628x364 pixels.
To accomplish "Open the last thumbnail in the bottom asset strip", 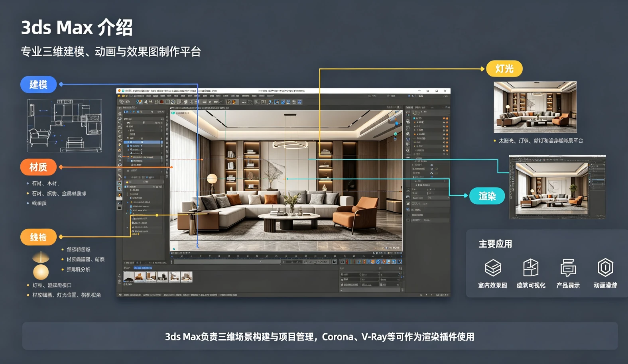I will (x=187, y=277).
